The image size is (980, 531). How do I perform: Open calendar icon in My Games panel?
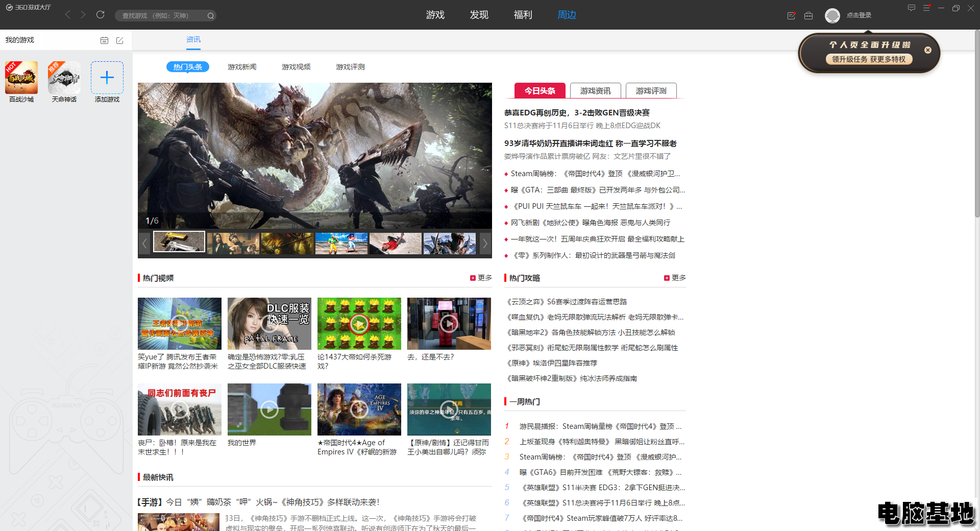click(104, 40)
